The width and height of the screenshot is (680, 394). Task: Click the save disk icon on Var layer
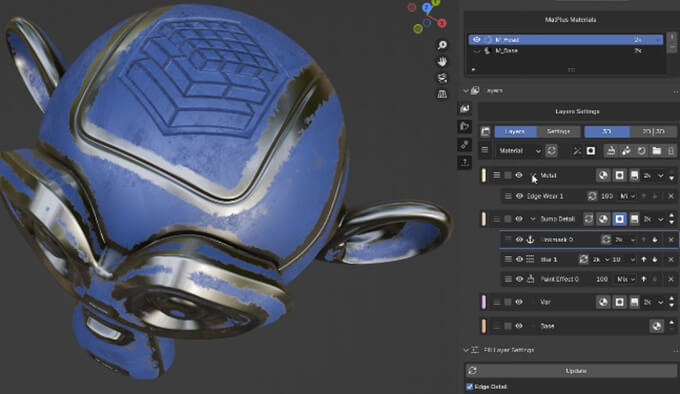pos(634,302)
